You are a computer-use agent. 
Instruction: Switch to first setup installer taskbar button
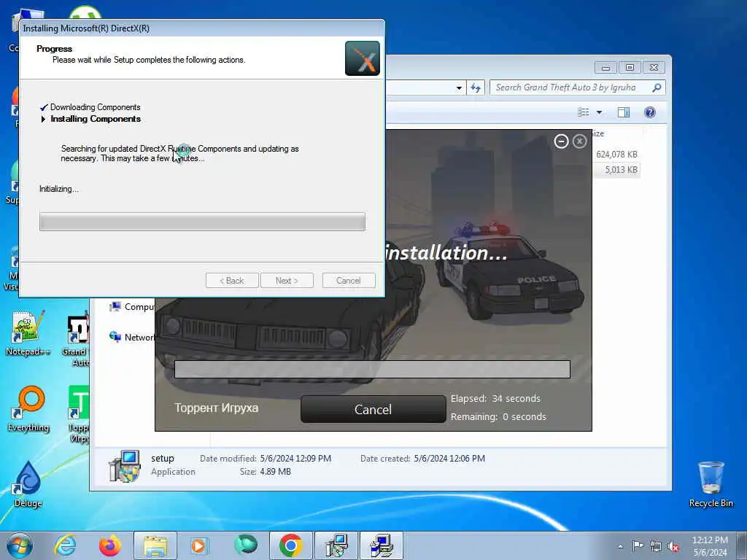[x=336, y=545]
